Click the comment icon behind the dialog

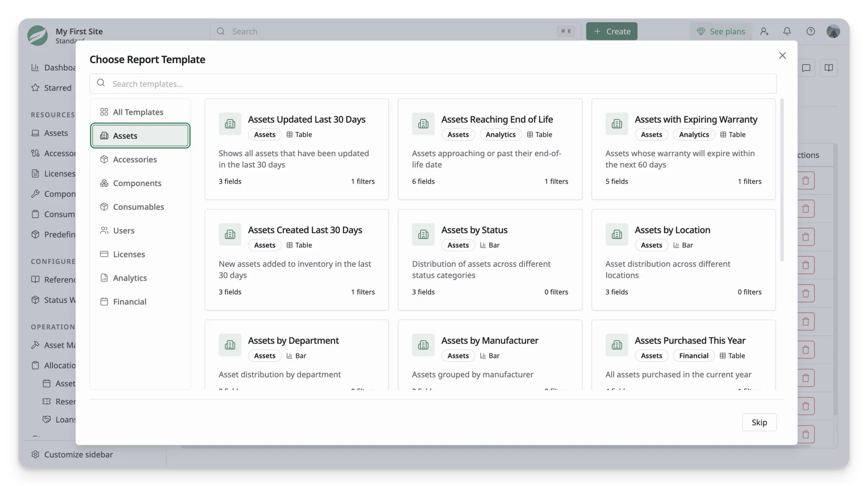pyautogui.click(x=806, y=68)
